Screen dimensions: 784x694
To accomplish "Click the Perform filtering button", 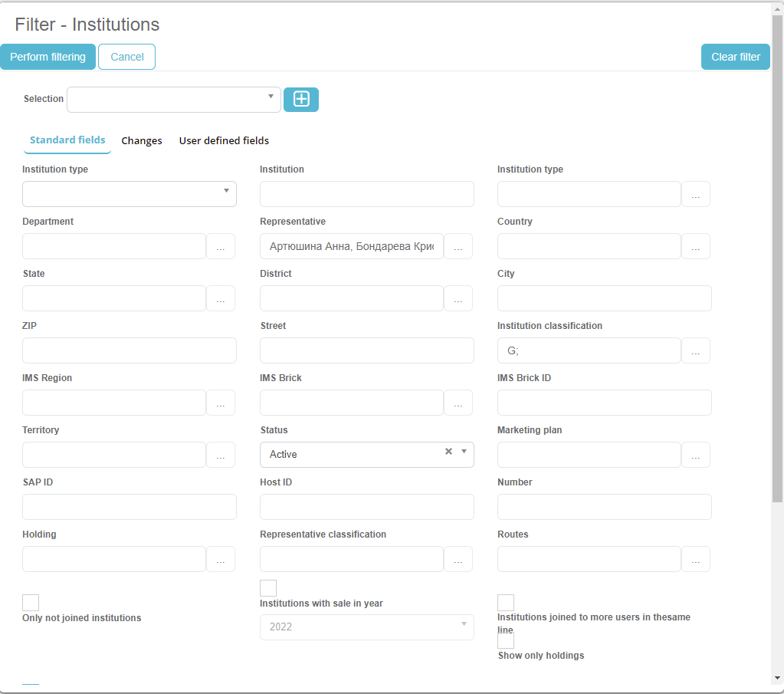I will [x=48, y=58].
